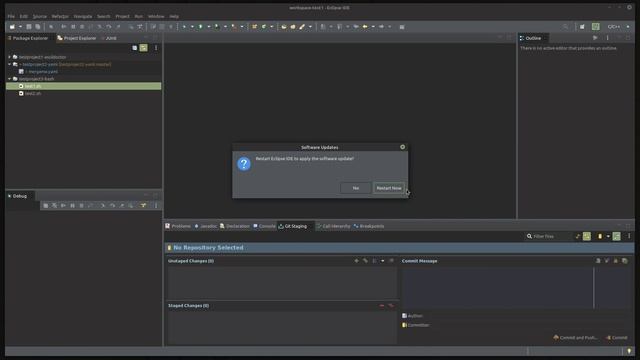Switch to the Java perspective icon
This screenshot has width=640, height=360.
596,27
